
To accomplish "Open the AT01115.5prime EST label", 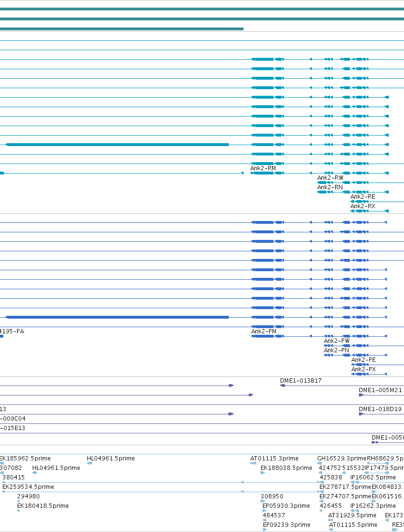I will [353, 525].
